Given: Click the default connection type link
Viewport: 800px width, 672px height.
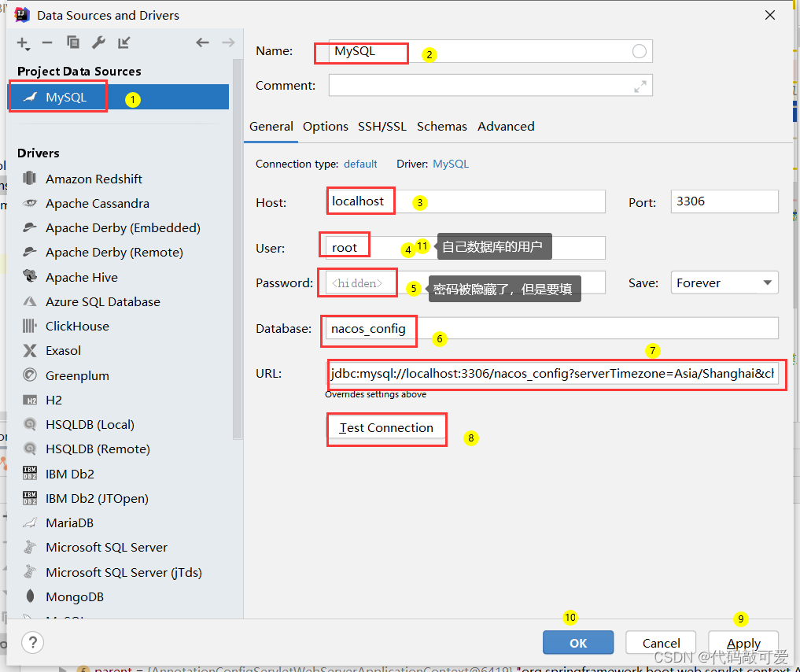Looking at the screenshot, I should [360, 164].
